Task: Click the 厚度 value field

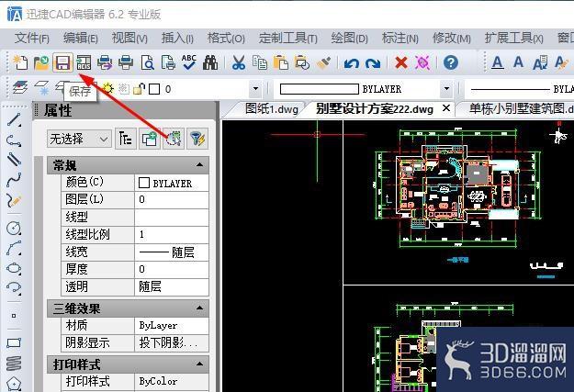Action: (x=172, y=269)
